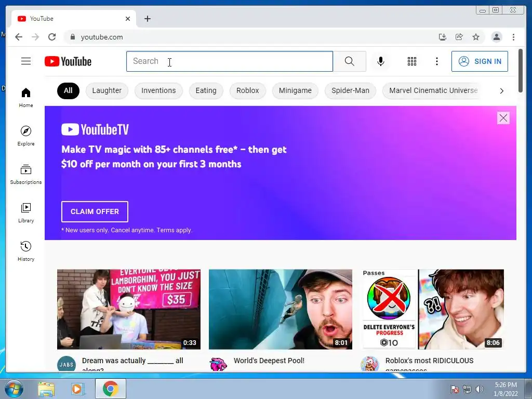The height and width of the screenshot is (399, 532).
Task: Open Roblox gamepasses video thumbnail
Action: (432, 309)
